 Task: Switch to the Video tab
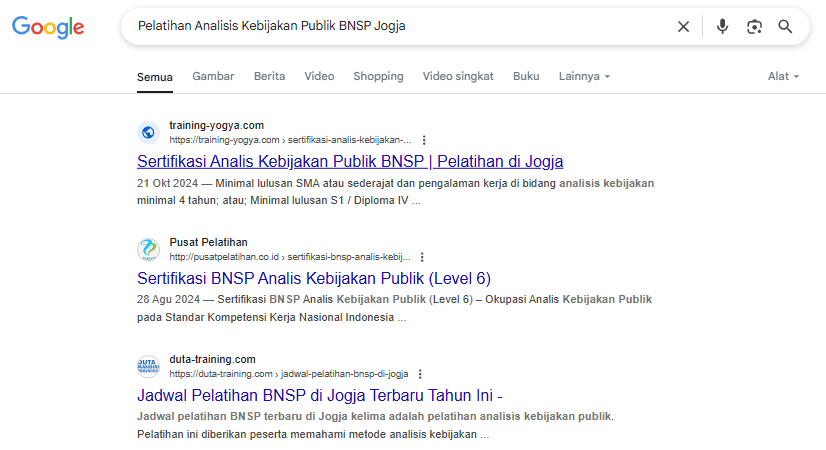click(319, 76)
